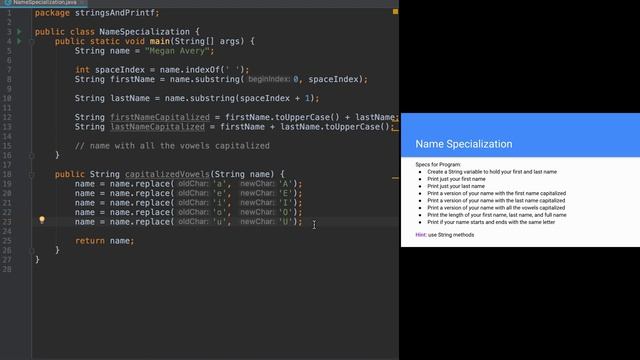The image size is (640, 360).
Task: Open the yellow inspection warning indicator at top right
Action: (395, 12)
